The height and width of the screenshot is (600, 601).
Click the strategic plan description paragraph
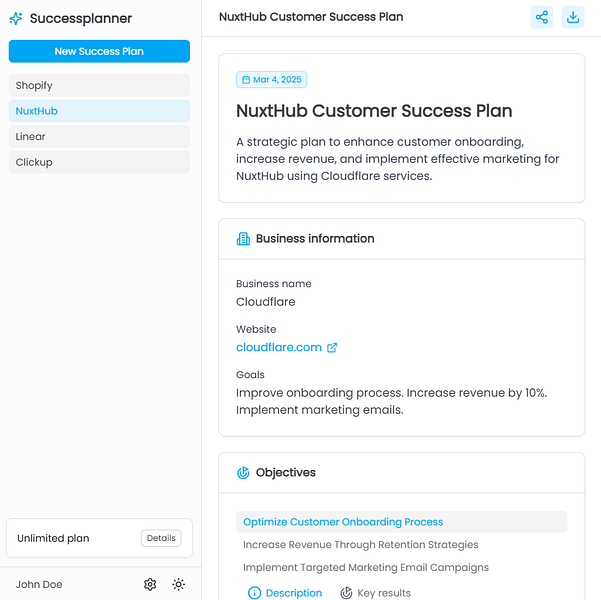pos(397,159)
